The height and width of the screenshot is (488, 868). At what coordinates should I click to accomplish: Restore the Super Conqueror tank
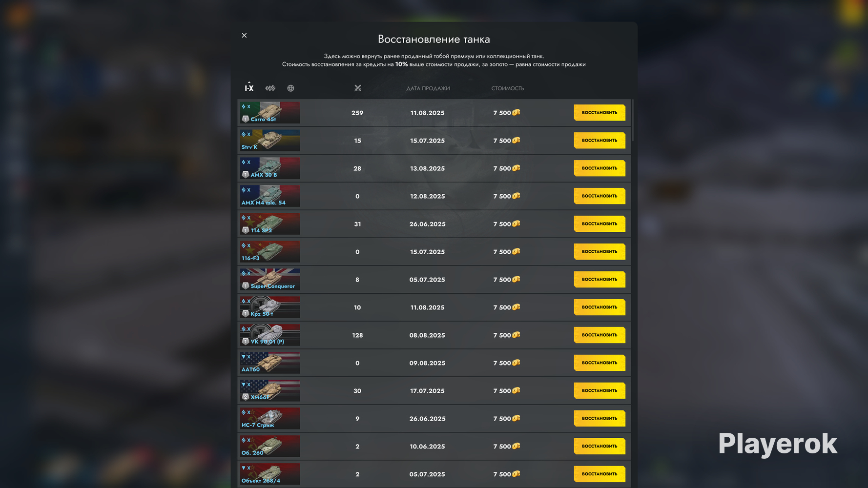[599, 280]
